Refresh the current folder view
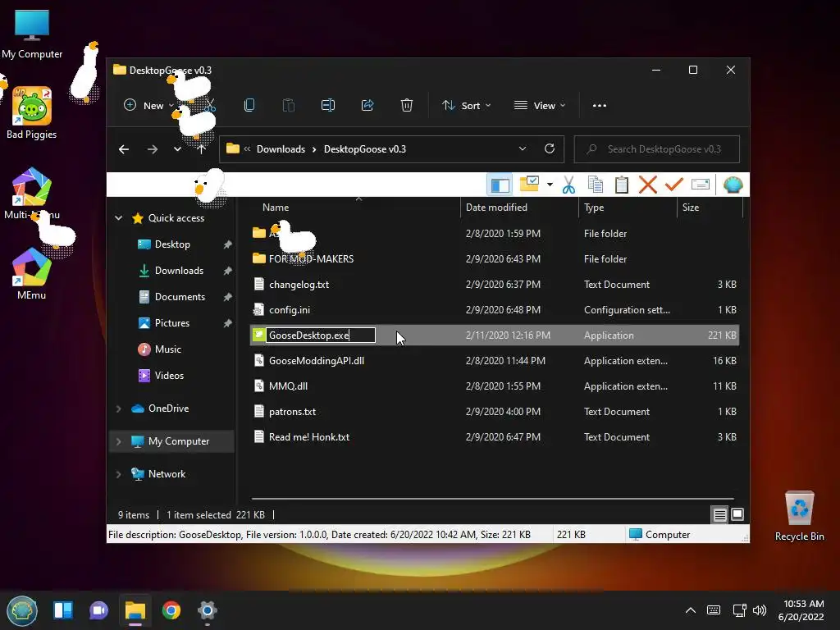840x630 pixels. (550, 149)
